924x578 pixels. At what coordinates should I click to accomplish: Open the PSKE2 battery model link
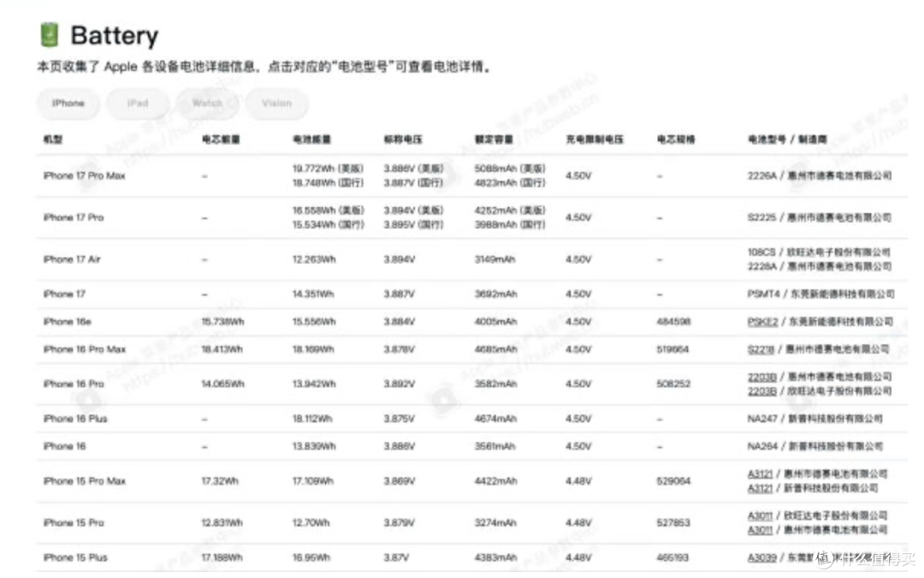[x=762, y=321]
